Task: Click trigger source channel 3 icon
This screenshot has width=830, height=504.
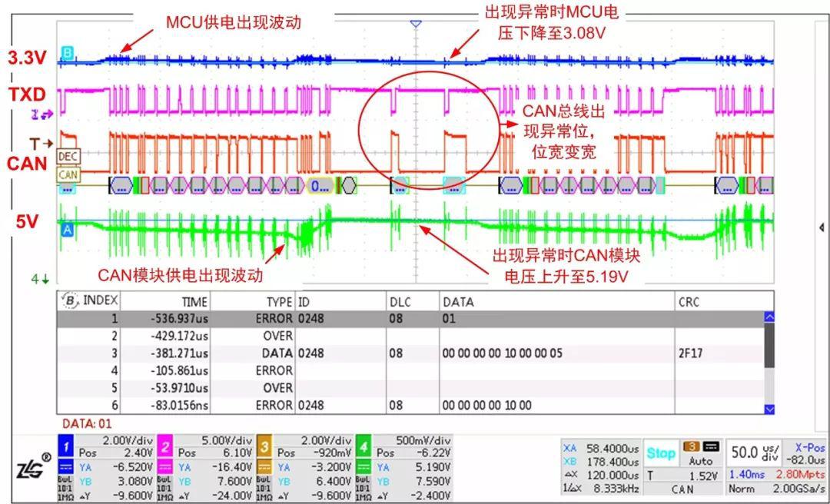Action: (x=692, y=447)
